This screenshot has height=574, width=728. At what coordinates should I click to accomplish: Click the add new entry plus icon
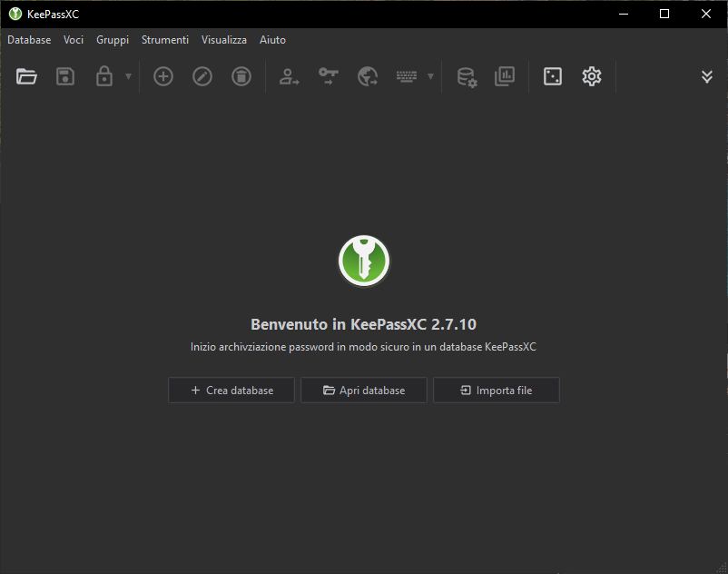point(163,77)
